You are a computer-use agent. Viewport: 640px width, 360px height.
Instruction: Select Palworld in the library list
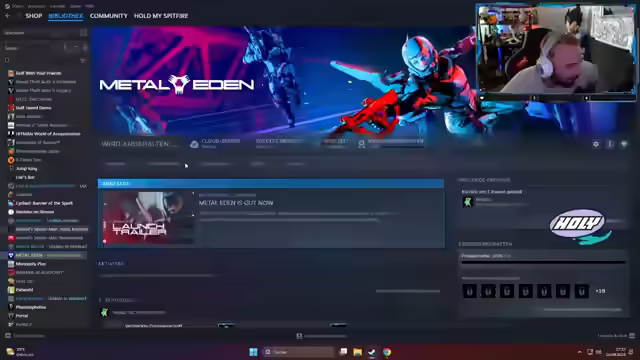(24, 290)
